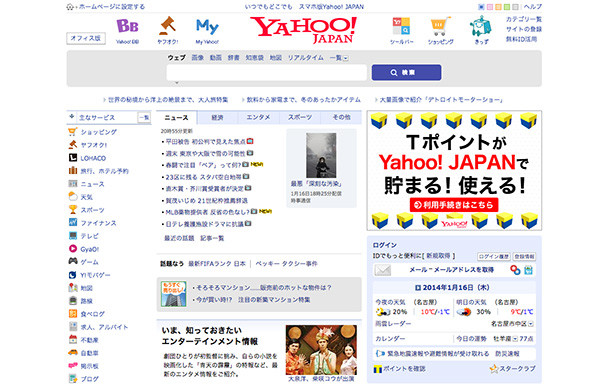Click the 掲示板 sidebar icon
Image resolution: width=608 pixels, height=384 pixels.
click(73, 365)
